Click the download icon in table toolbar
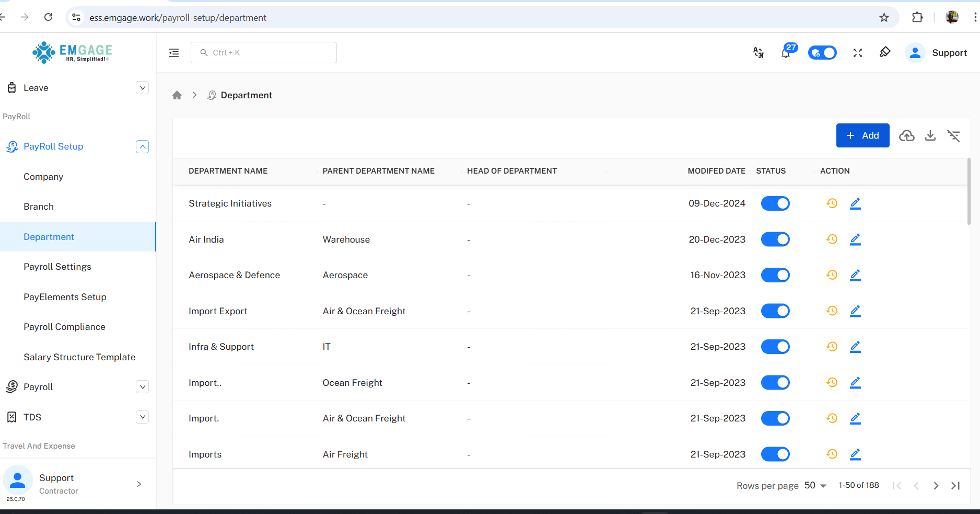This screenshot has height=514, width=980. coord(930,136)
